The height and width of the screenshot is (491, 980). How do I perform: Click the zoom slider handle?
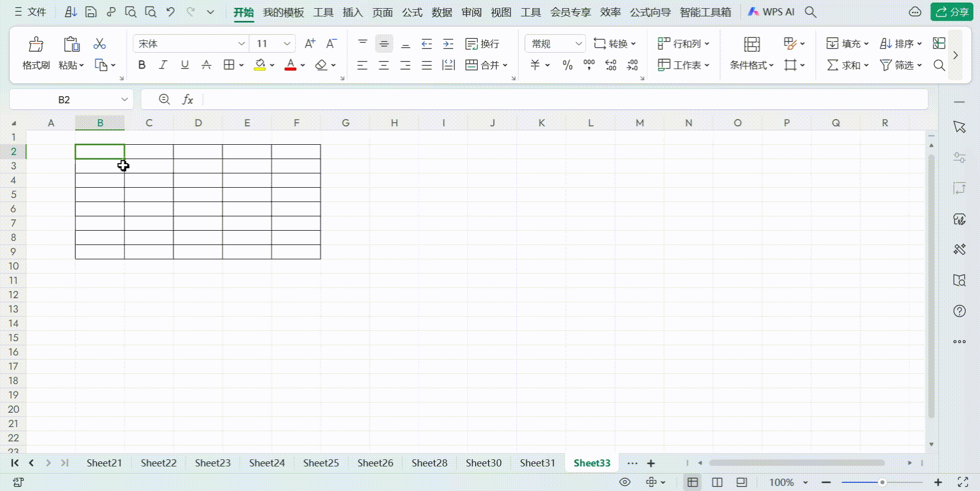point(882,482)
